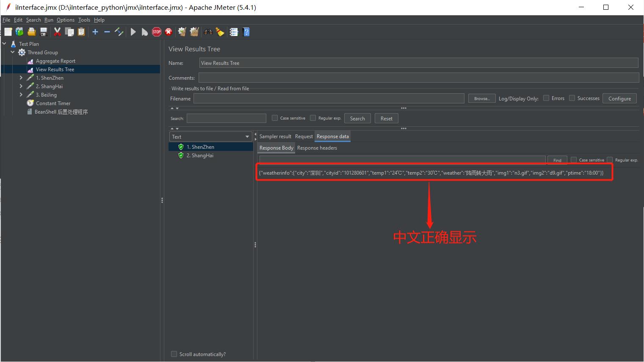The image size is (644, 362).
Task: Switch to Sampler result tab
Action: [275, 136]
